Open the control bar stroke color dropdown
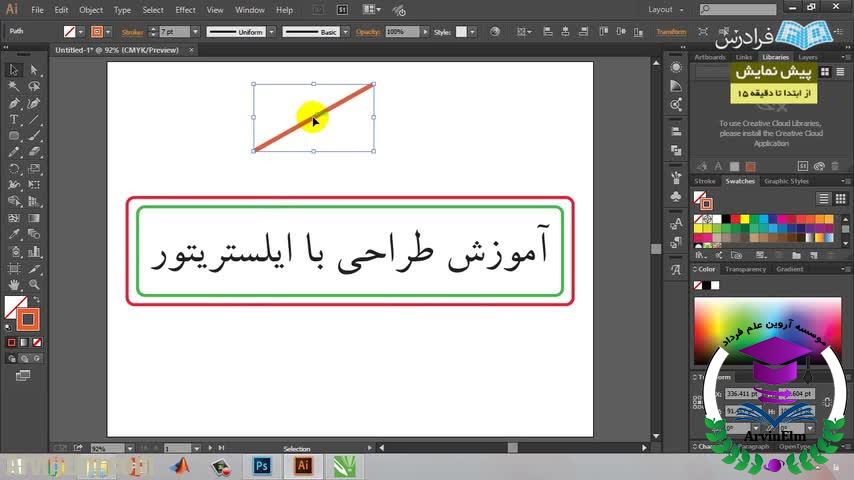This screenshot has width=854, height=480. coord(108,32)
